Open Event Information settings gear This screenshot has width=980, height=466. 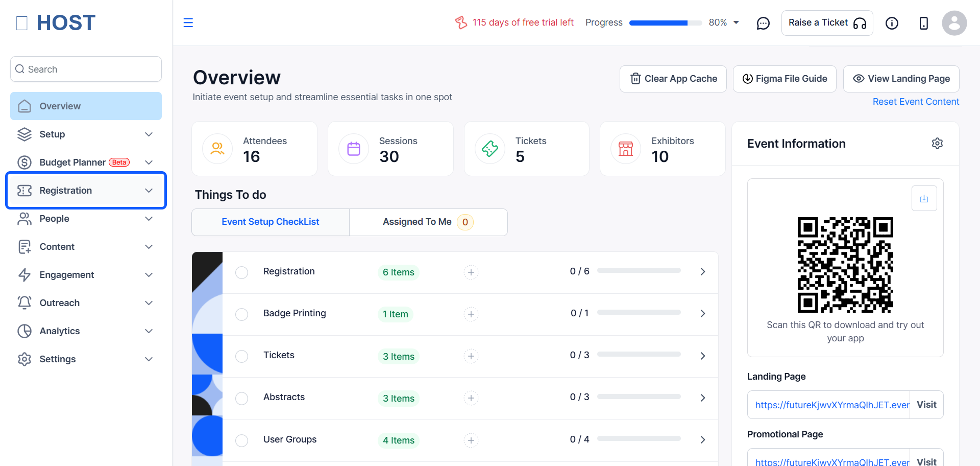[x=937, y=144]
